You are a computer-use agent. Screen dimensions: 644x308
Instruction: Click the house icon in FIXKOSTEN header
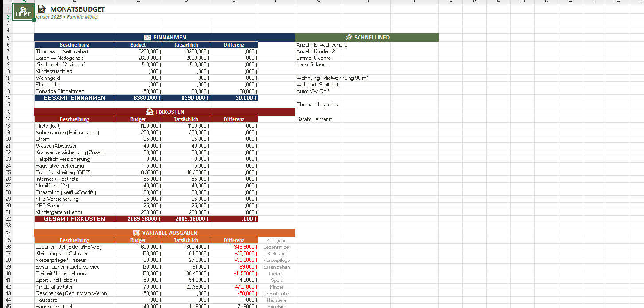pyautogui.click(x=150, y=112)
